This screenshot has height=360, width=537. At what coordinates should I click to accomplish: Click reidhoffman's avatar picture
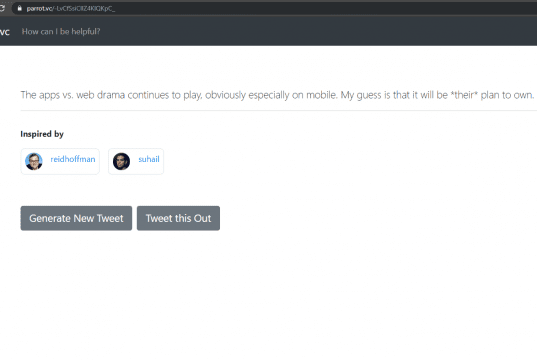[34, 161]
